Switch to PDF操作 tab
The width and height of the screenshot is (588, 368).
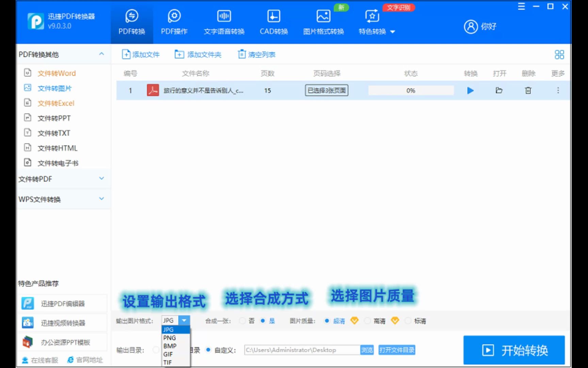[x=174, y=22]
